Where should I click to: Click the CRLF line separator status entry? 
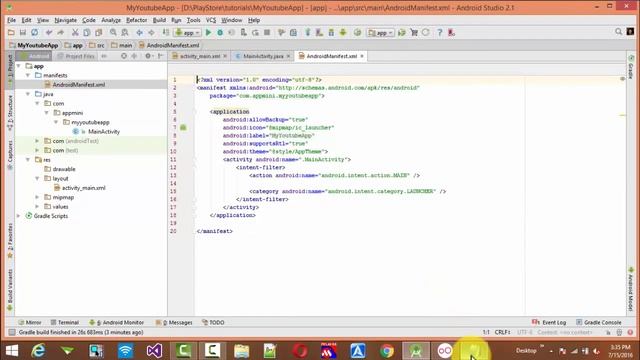coord(502,332)
